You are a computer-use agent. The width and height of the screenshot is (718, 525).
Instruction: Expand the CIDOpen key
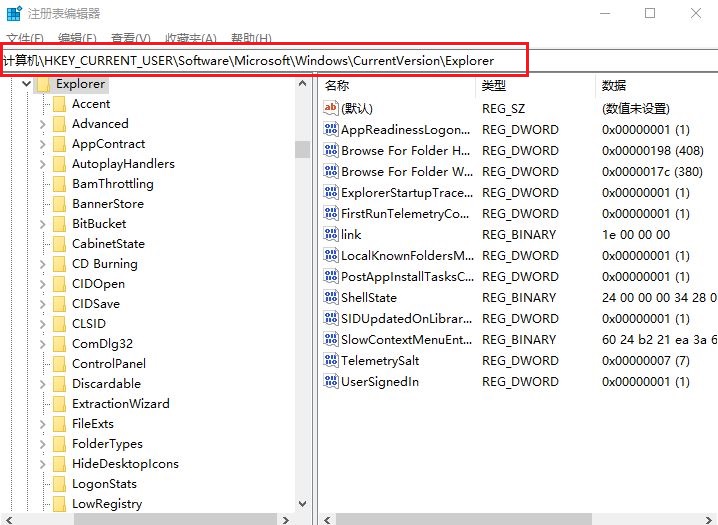[43, 284]
